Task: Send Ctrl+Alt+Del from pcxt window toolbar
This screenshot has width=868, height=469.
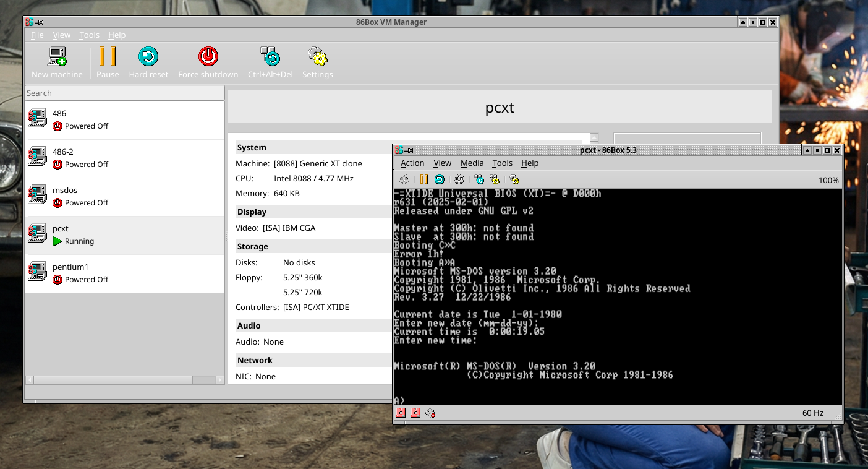Action: coord(479,179)
